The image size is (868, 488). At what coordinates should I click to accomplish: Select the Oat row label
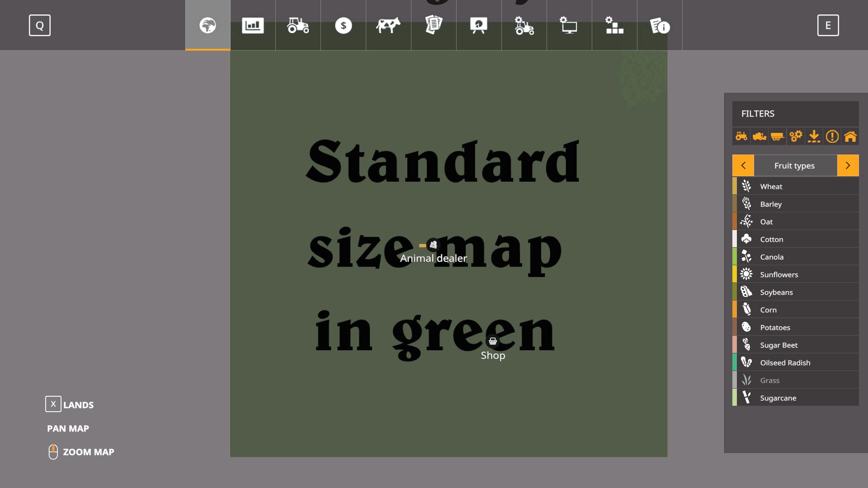tap(766, 222)
